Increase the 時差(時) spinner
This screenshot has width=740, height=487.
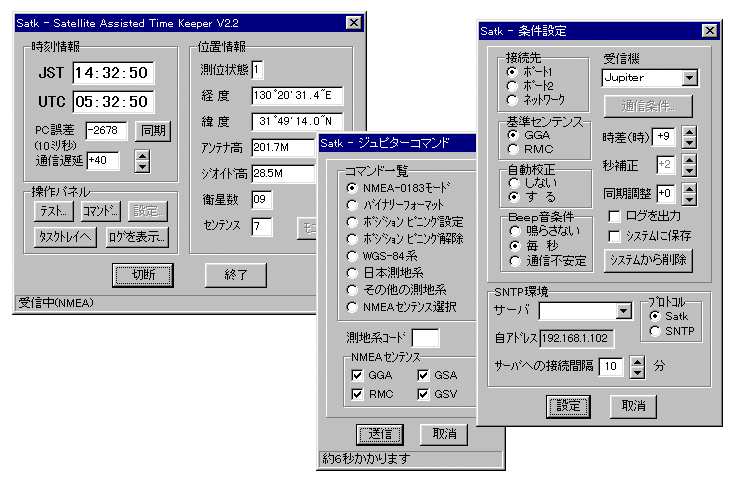[690, 132]
